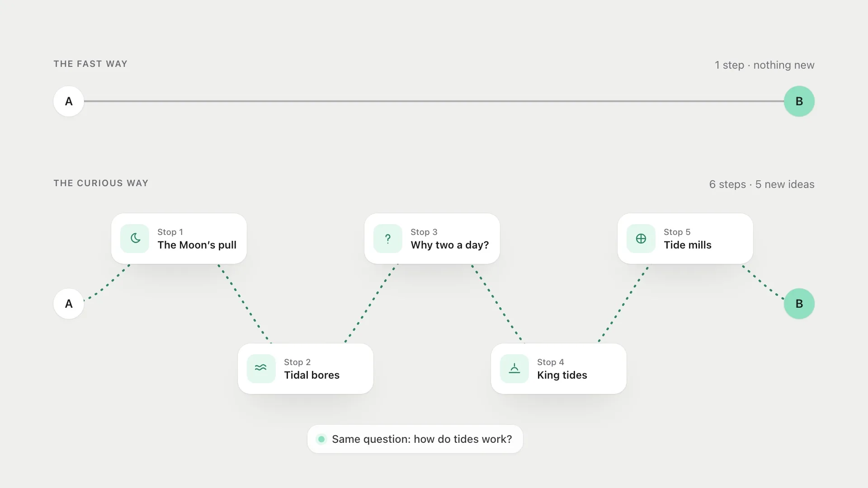Image resolution: width=868 pixels, height=488 pixels.
Task: Click the question mark icon in Stop 3
Action: [388, 239]
